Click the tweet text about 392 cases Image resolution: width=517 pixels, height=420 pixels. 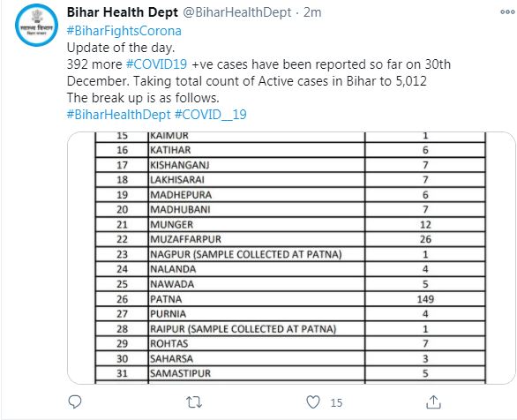(258, 72)
